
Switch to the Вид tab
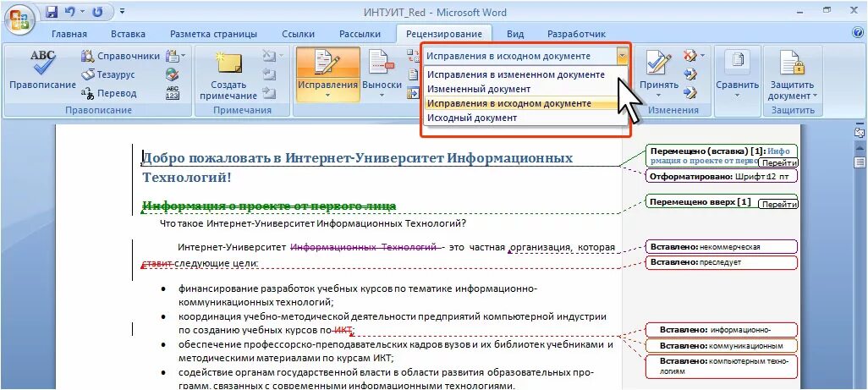[x=515, y=34]
